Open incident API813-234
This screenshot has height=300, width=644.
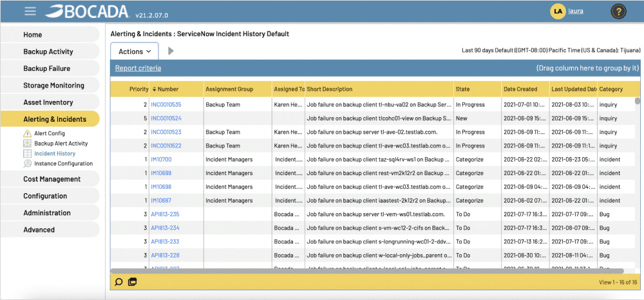(165, 228)
